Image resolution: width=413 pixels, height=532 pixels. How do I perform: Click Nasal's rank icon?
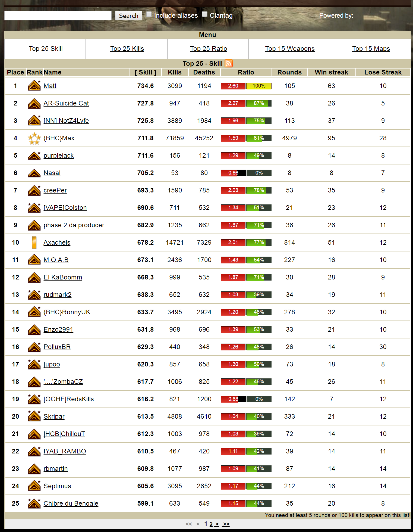coord(34,173)
